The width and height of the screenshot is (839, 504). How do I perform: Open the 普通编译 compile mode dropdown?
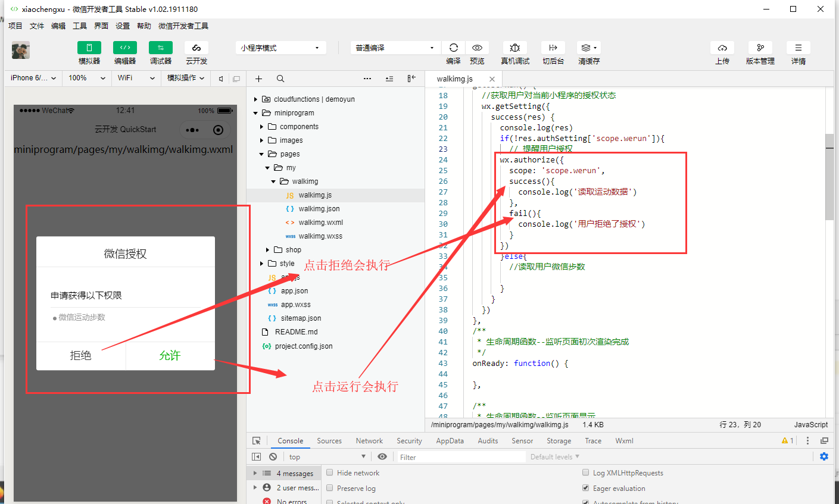pyautogui.click(x=395, y=48)
